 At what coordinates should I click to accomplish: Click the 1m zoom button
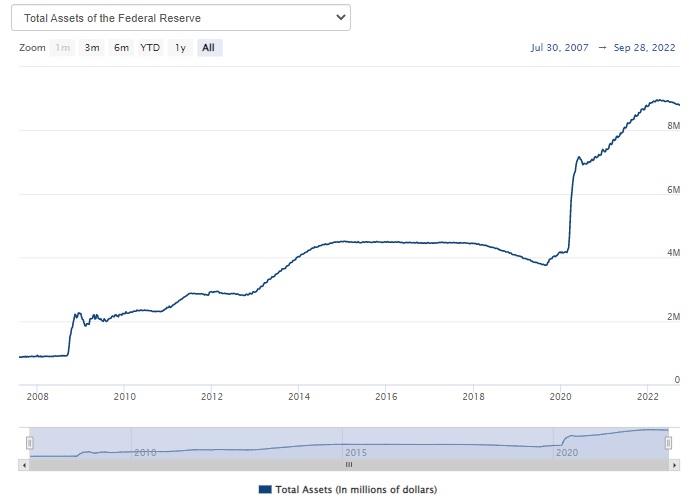(63, 48)
